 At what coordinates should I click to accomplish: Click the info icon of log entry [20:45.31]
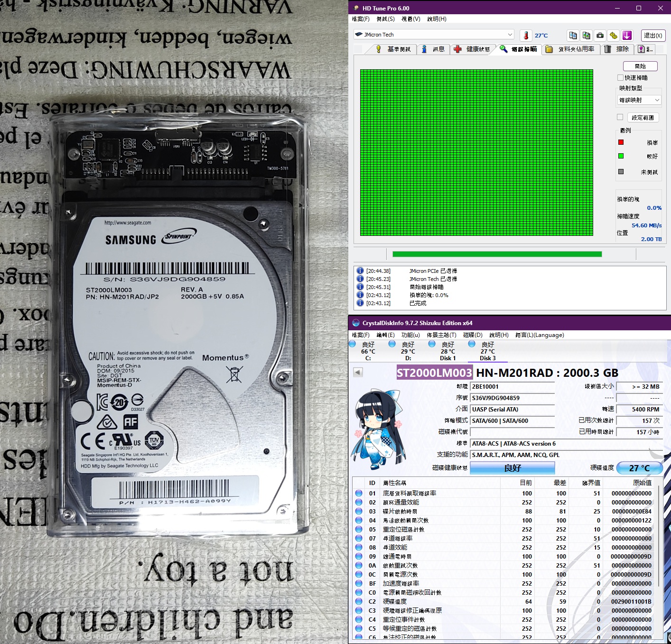pyautogui.click(x=360, y=287)
